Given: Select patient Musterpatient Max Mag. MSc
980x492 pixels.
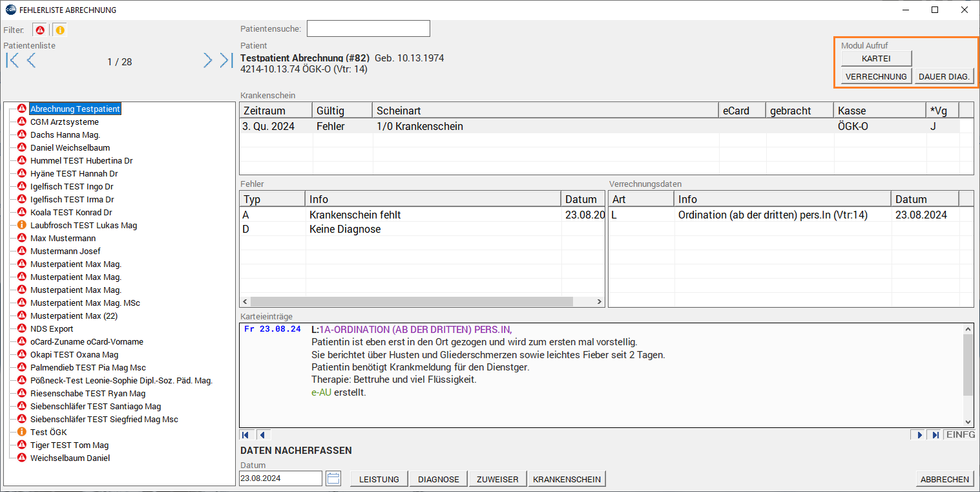Looking at the screenshot, I should click(85, 303).
